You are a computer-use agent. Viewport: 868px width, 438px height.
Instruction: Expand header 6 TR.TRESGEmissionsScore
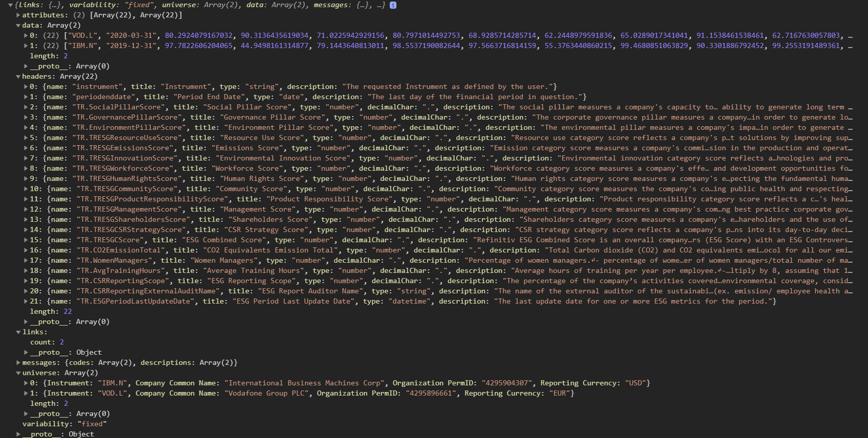26,148
